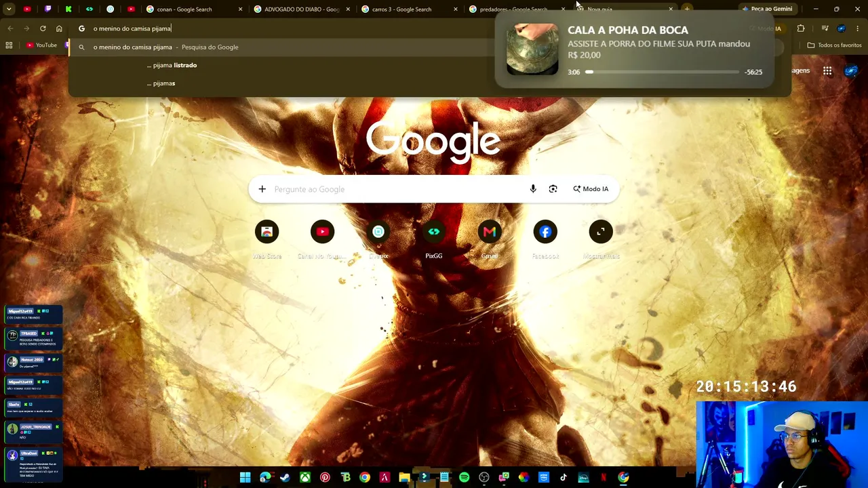The height and width of the screenshot is (488, 868).
Task: Click the plus icon in search box
Action: pyautogui.click(x=262, y=189)
